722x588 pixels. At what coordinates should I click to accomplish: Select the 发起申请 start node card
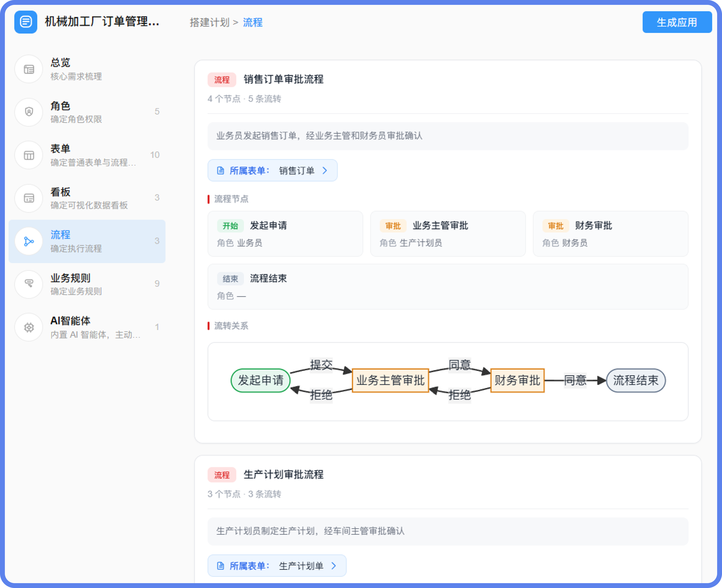[x=285, y=234]
